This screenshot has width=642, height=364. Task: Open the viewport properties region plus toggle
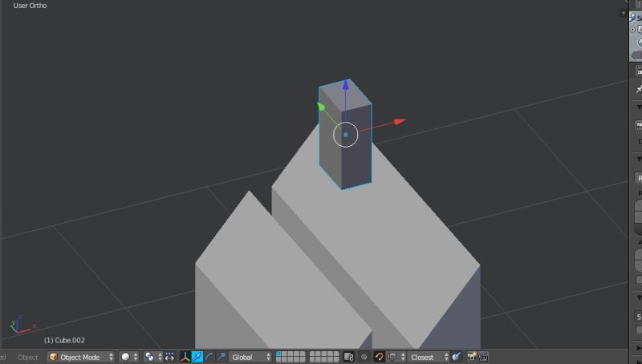624,13
